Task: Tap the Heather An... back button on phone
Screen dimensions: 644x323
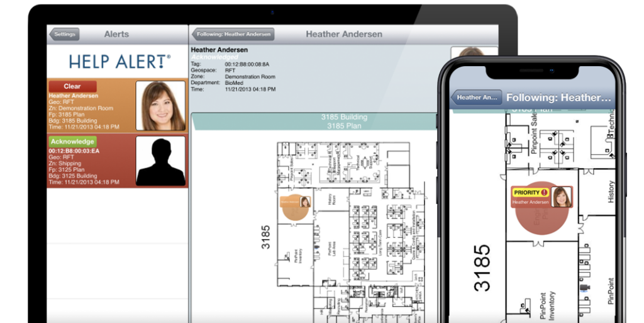Action: click(x=476, y=98)
